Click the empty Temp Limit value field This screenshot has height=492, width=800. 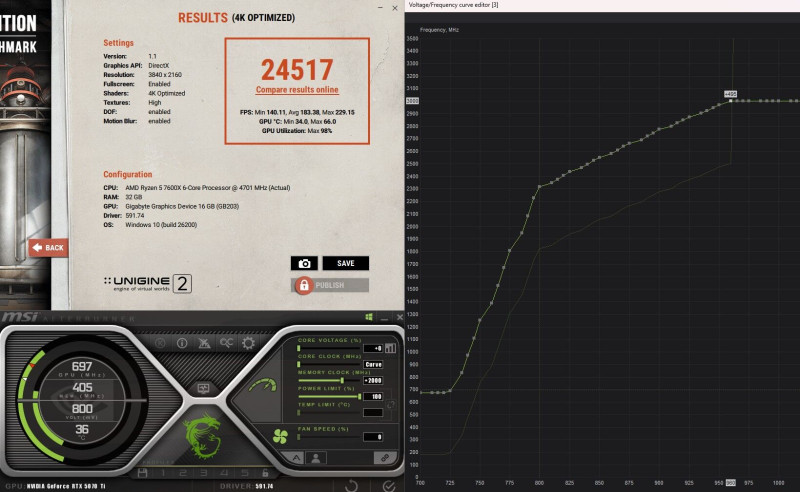pyautogui.click(x=373, y=412)
